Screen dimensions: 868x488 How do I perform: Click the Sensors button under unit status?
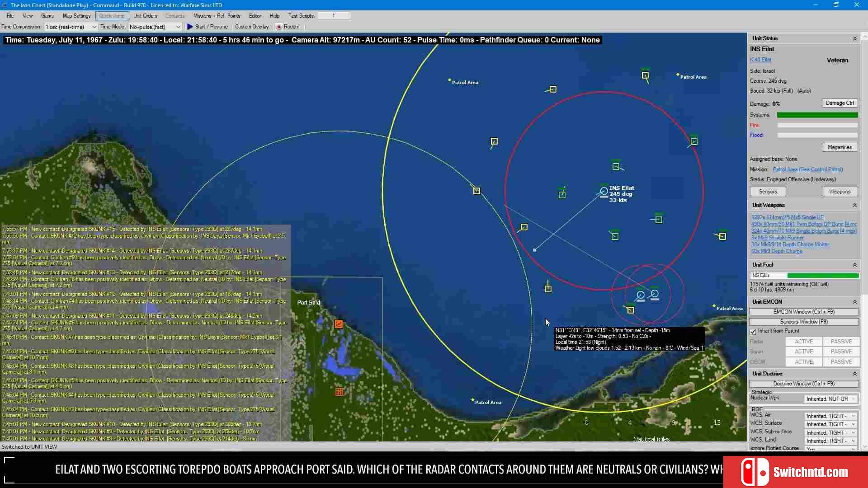[768, 192]
